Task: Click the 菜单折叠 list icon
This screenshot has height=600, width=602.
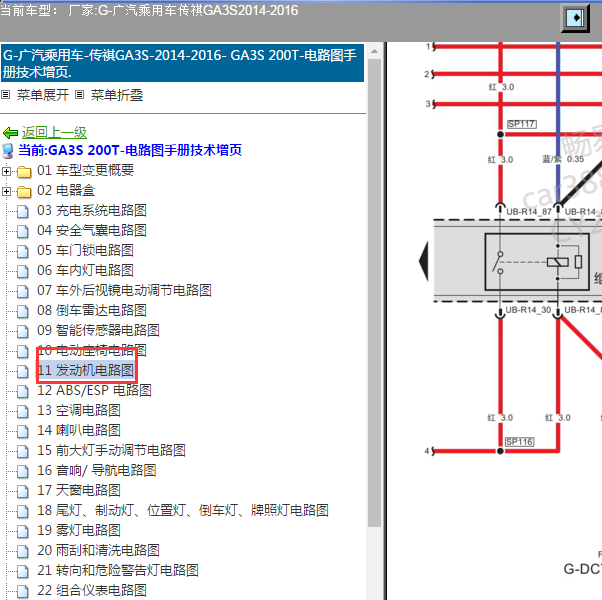Action: point(79,94)
